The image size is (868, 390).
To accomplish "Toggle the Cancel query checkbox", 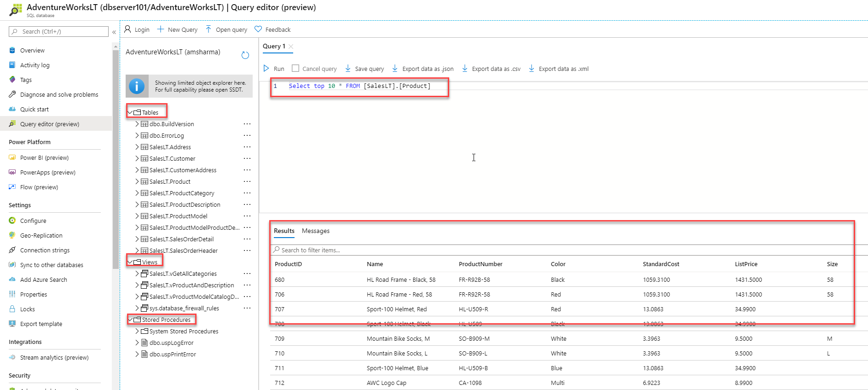I will pos(295,68).
